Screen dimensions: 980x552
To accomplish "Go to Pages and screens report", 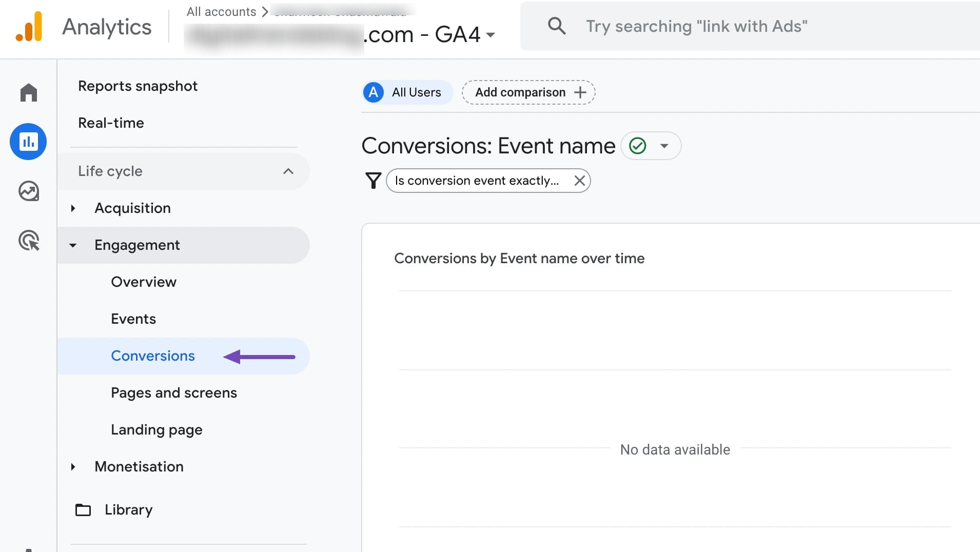I will [x=174, y=393].
